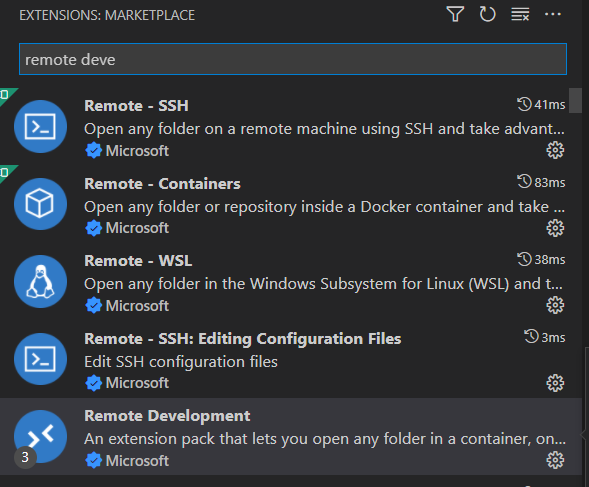The width and height of the screenshot is (589, 487).
Task: Focus the 'remote deve' search box
Action: tap(293, 59)
